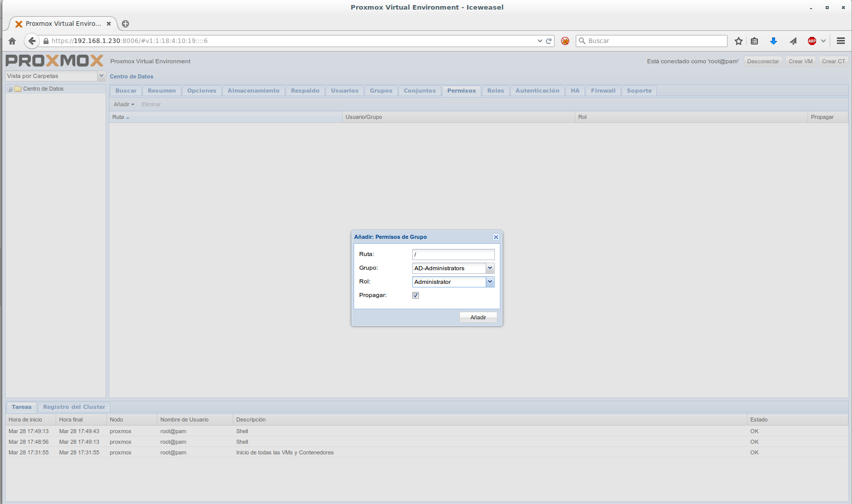Switch to the Usuarios tab
The height and width of the screenshot is (504, 852).
[345, 91]
